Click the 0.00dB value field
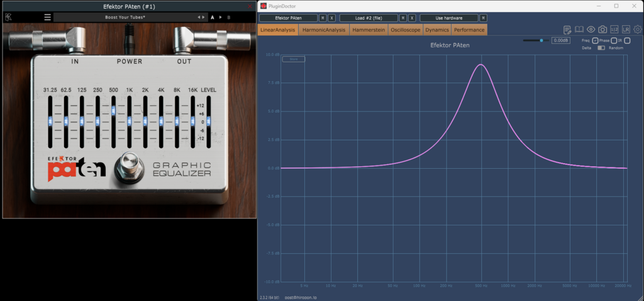This screenshot has height=301, width=644. pyautogui.click(x=560, y=41)
